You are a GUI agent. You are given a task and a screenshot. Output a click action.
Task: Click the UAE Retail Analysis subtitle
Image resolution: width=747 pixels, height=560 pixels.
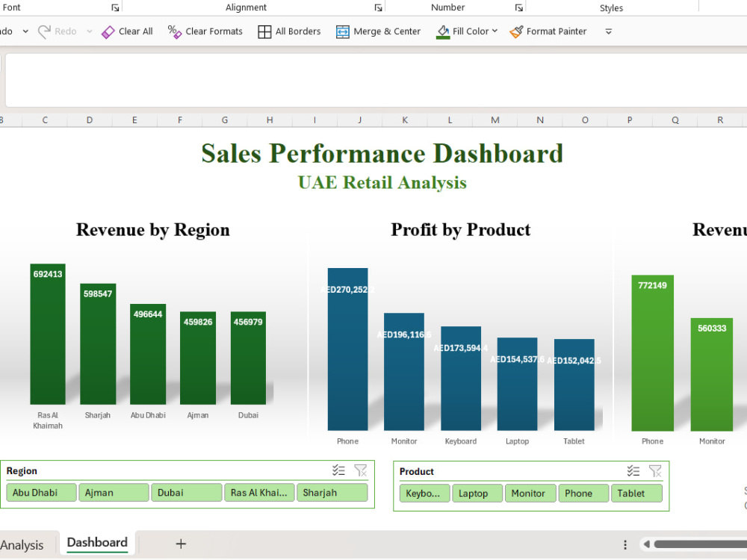click(x=382, y=182)
